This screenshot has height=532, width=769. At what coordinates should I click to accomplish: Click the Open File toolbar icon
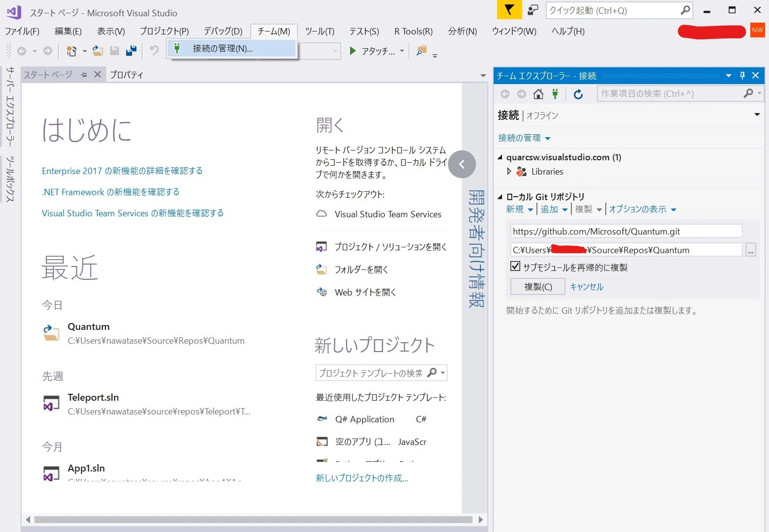pos(98,51)
